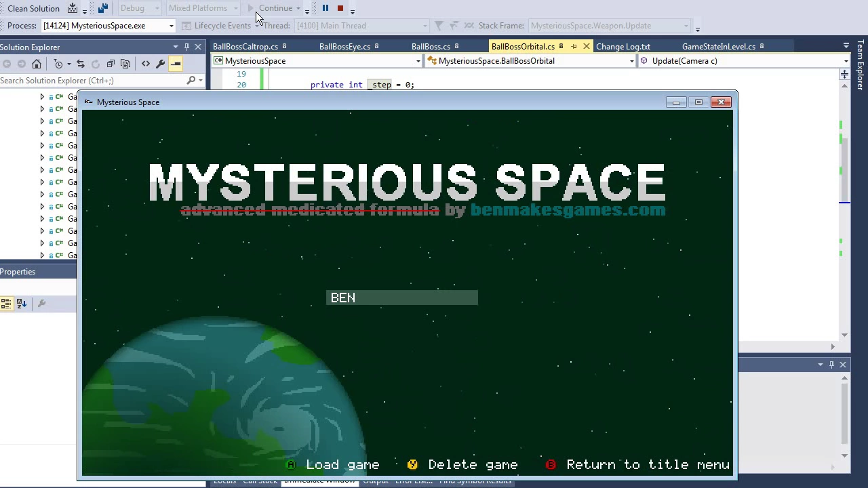The width and height of the screenshot is (868, 488).
Task: Click the Mysterious Space window title icon
Action: [88, 102]
